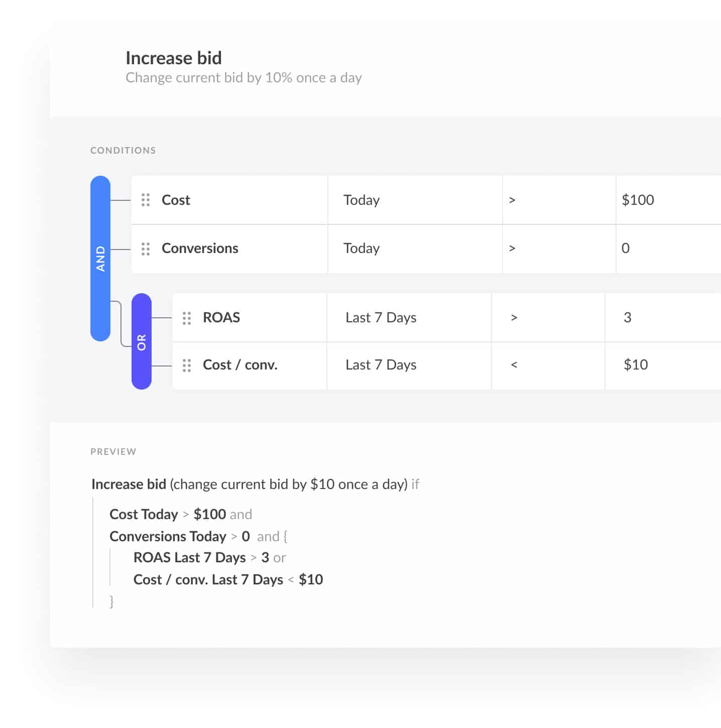Viewport: 721px width, 728px height.
Task: Open the Last 7 Days selector for ROAS
Action: (x=381, y=317)
